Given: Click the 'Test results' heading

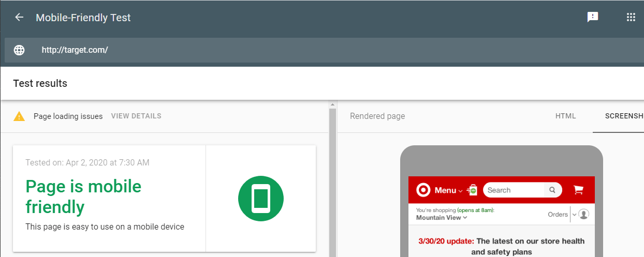Looking at the screenshot, I should tap(40, 83).
